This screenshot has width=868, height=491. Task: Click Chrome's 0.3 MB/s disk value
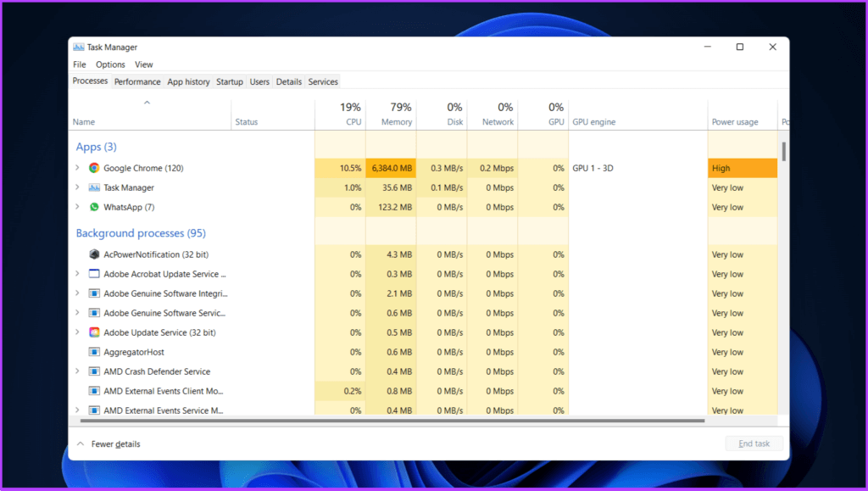coord(447,168)
